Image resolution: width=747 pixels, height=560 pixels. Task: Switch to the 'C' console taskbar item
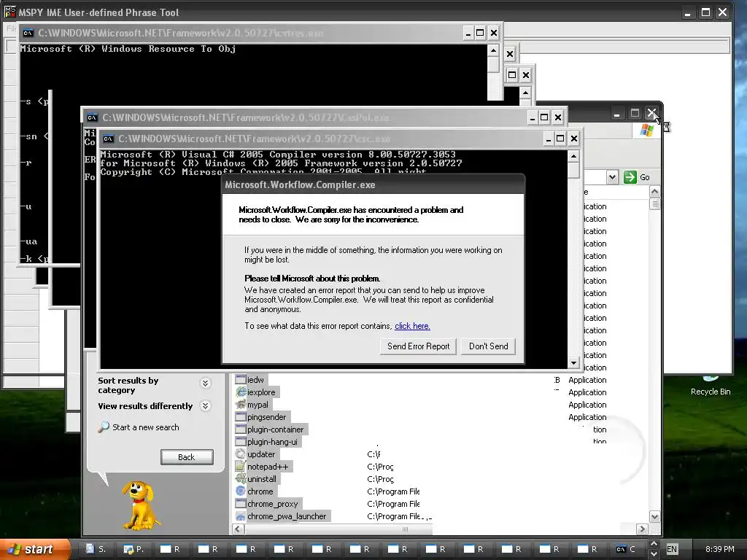point(627,549)
